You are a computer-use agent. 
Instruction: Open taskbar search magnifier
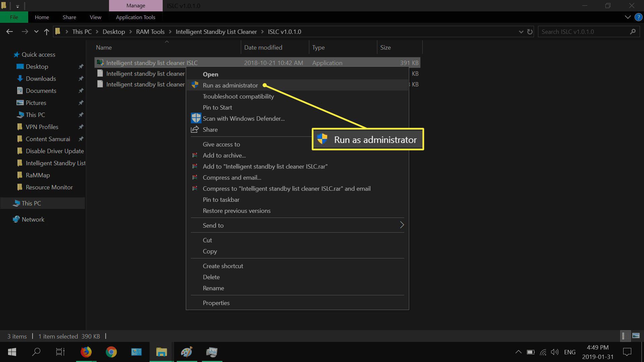point(36,352)
